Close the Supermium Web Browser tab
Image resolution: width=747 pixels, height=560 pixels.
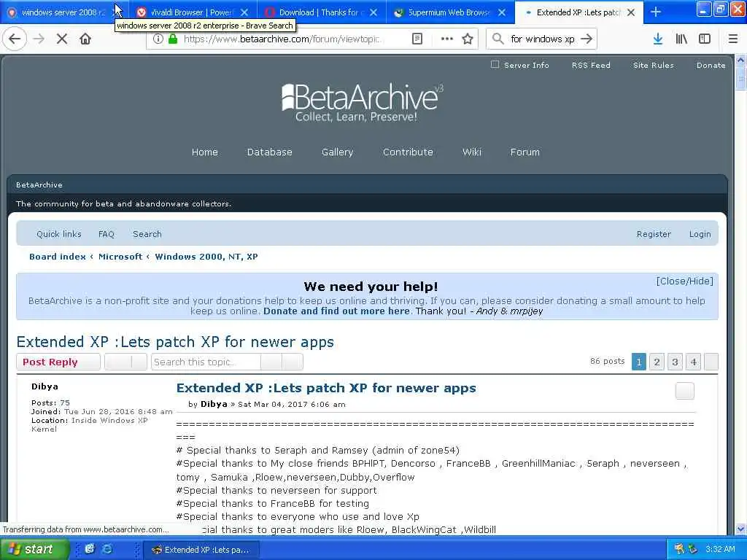(x=502, y=12)
